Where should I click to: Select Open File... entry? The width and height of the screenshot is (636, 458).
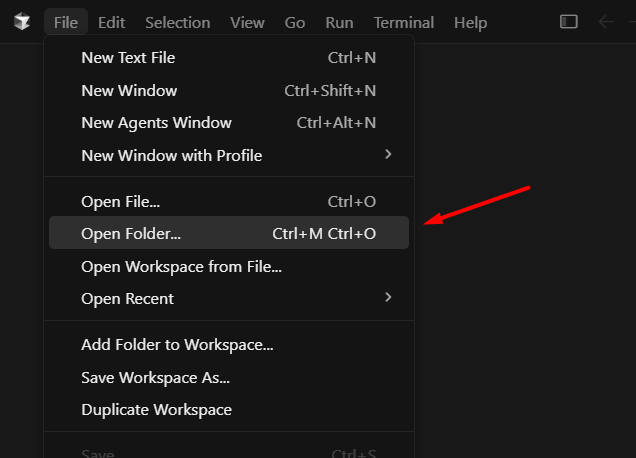(229, 202)
